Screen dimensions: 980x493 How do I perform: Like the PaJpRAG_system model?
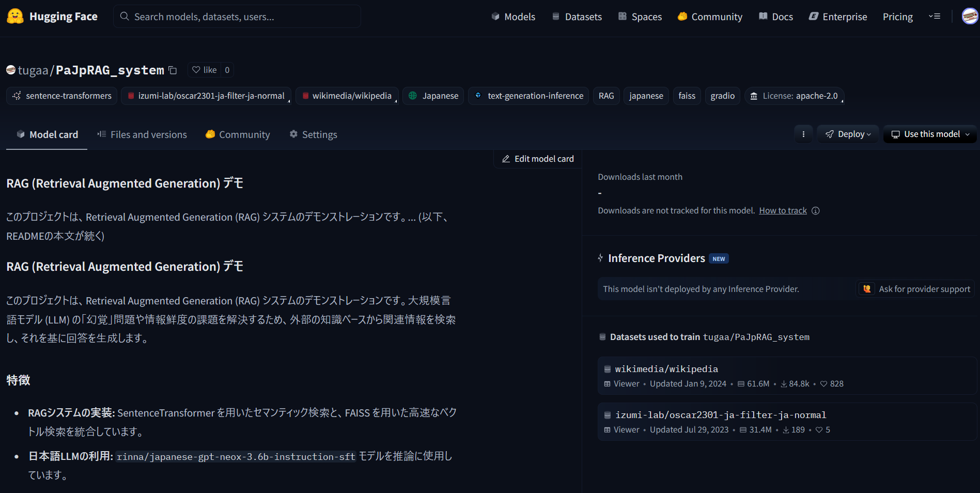pyautogui.click(x=205, y=70)
